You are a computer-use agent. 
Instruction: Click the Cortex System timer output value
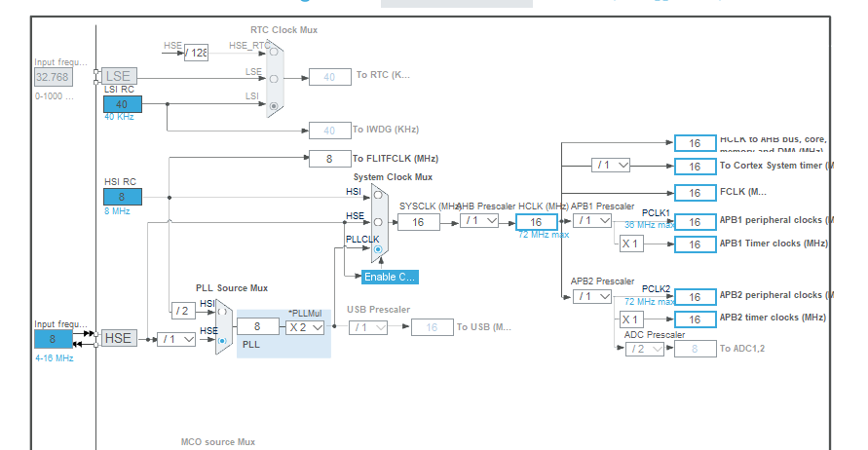click(x=696, y=167)
